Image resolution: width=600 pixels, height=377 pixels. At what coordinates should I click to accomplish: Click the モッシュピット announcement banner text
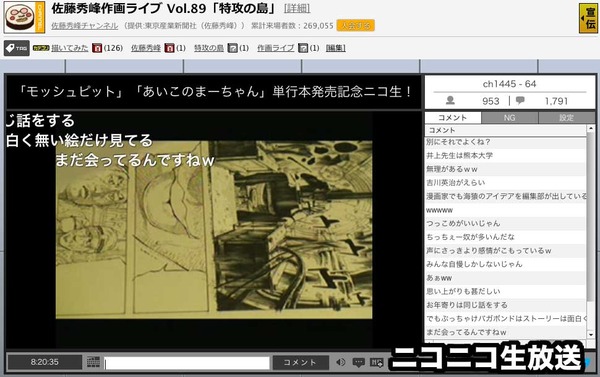pyautogui.click(x=215, y=92)
